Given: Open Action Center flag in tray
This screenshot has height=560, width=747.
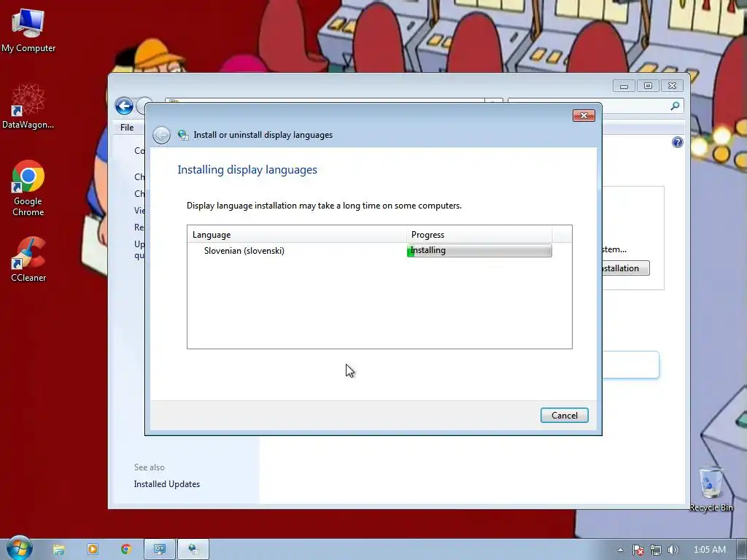Looking at the screenshot, I should 638,550.
